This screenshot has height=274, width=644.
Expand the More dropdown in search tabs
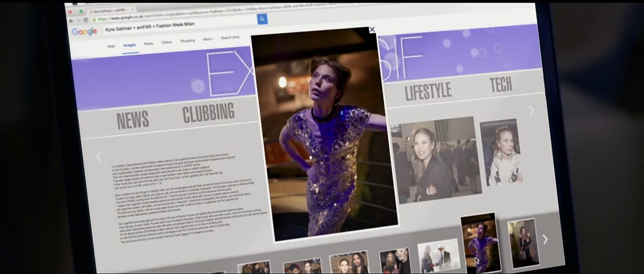[208, 39]
